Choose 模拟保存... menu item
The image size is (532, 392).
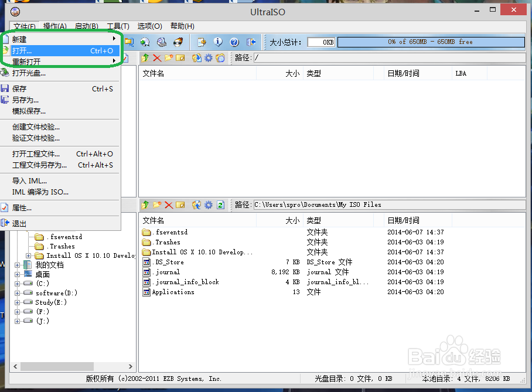coord(60,111)
